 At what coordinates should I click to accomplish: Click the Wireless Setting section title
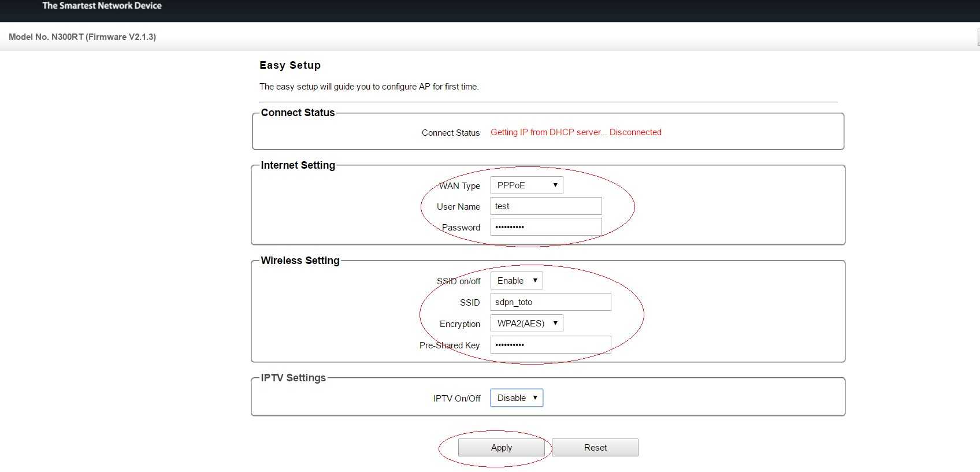coord(300,261)
